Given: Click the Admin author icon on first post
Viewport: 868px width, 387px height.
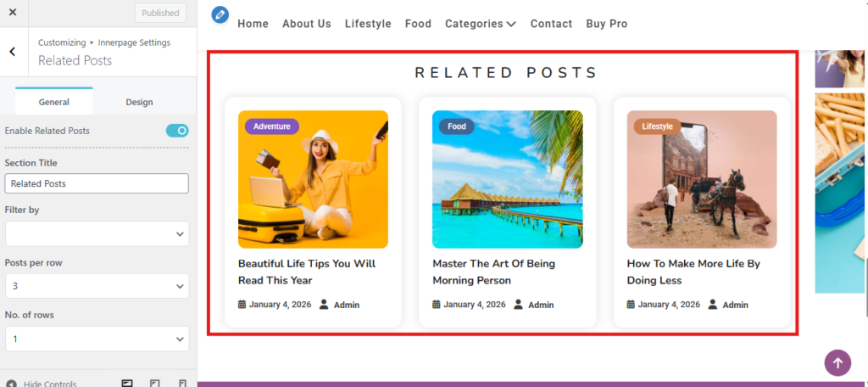Looking at the screenshot, I should click(x=324, y=305).
